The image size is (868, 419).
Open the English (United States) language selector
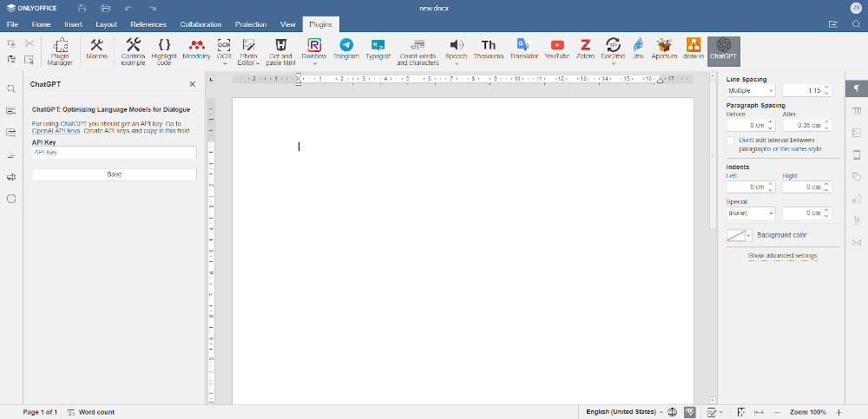click(624, 412)
